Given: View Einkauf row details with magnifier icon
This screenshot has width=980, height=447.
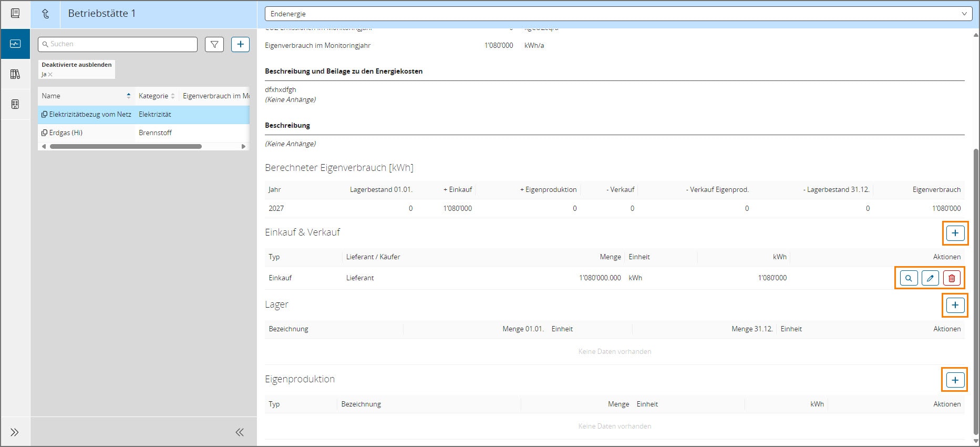Looking at the screenshot, I should pos(909,278).
